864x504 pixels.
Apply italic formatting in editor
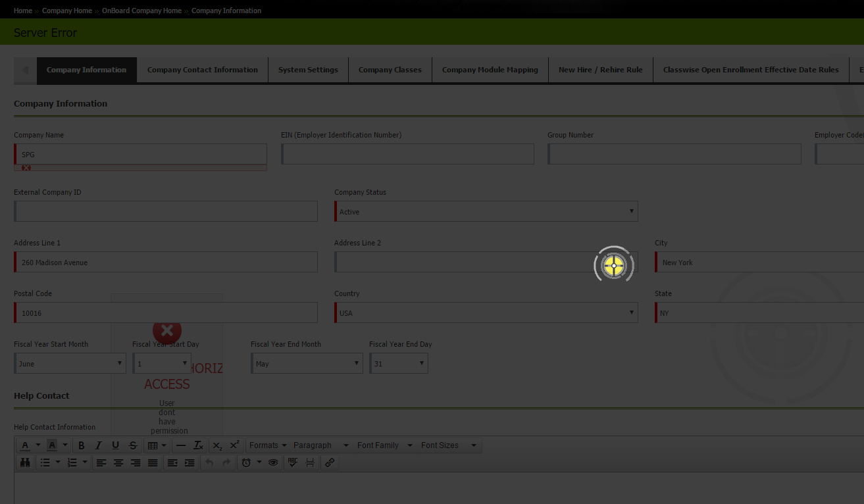tap(99, 445)
